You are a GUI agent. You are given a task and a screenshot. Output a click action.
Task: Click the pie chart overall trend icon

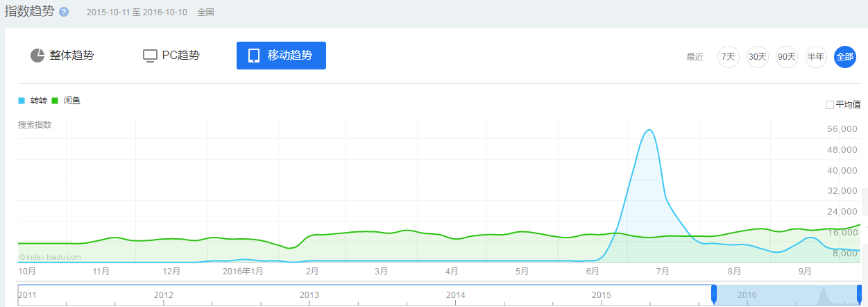click(37, 56)
